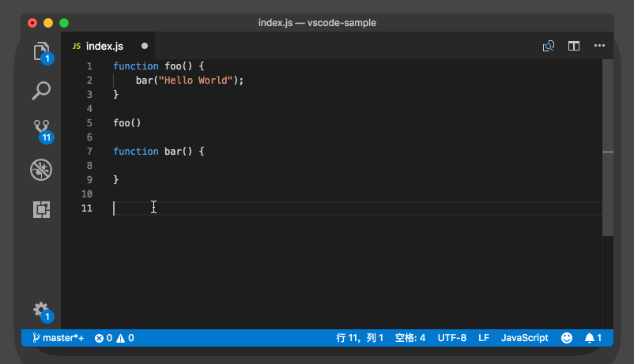This screenshot has height=364, width=634.
Task: Click the unsaved dot on index.js tab
Action: pyautogui.click(x=145, y=47)
